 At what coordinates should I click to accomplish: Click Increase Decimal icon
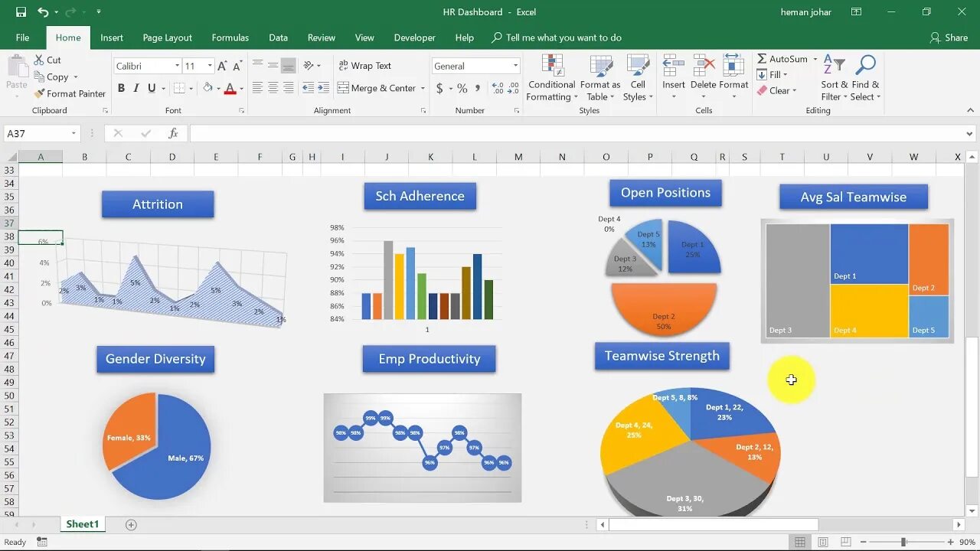(x=498, y=88)
